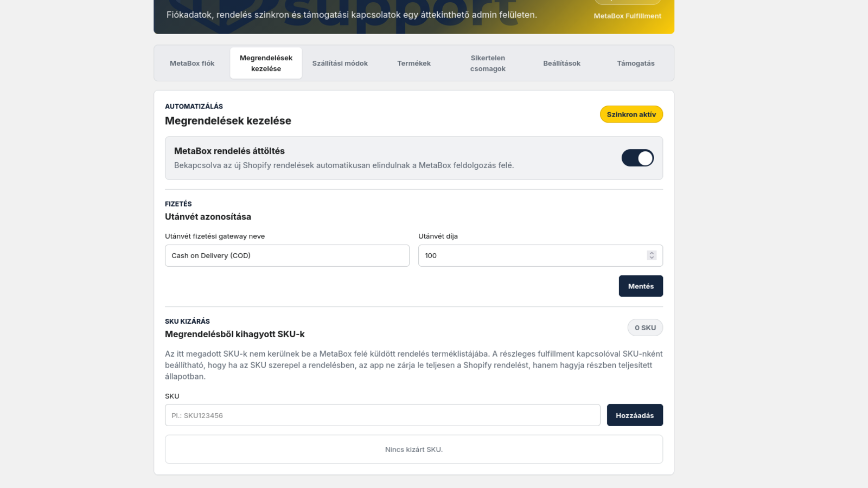The image size is (868, 488).
Task: Click the "SKU KIZÁRÁS" section label
Action: (187, 322)
